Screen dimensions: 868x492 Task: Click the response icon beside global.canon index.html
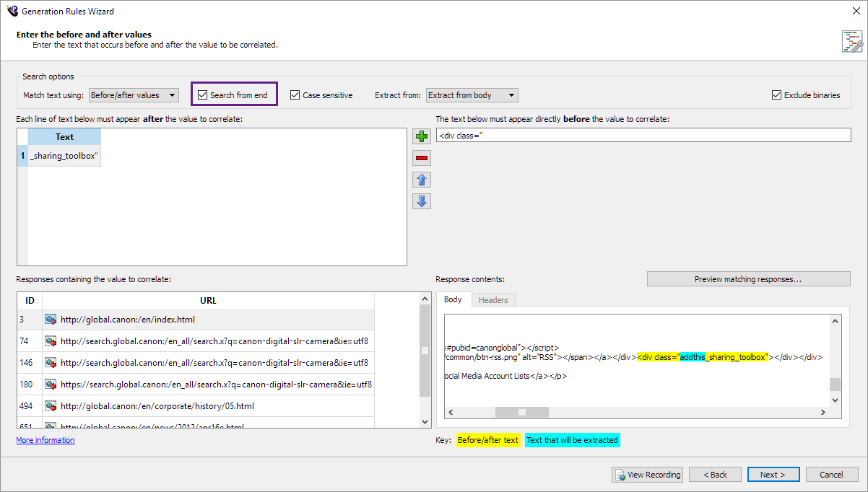tap(51, 320)
